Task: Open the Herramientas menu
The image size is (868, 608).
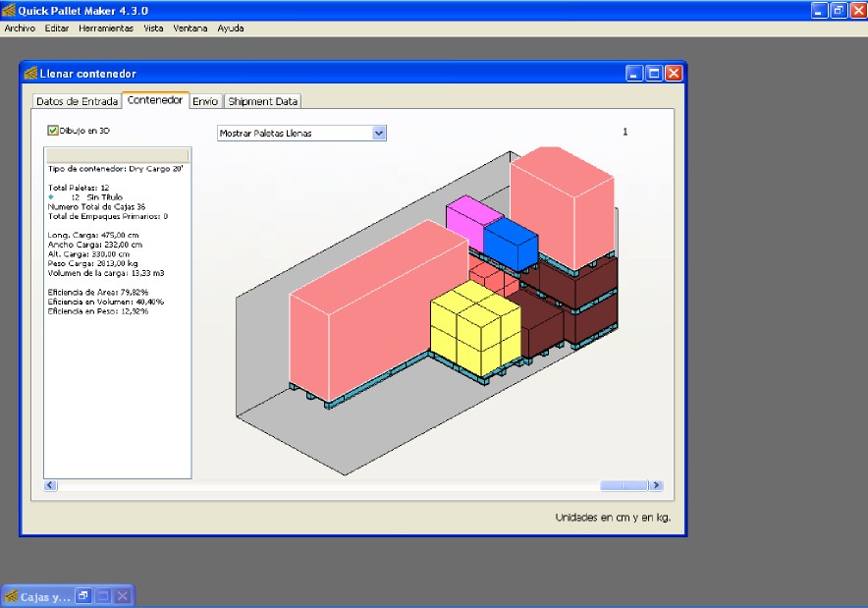Action: click(x=106, y=28)
